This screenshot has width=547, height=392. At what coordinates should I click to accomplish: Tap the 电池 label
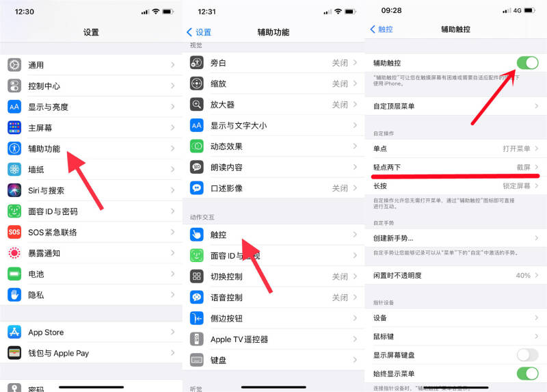(36, 274)
